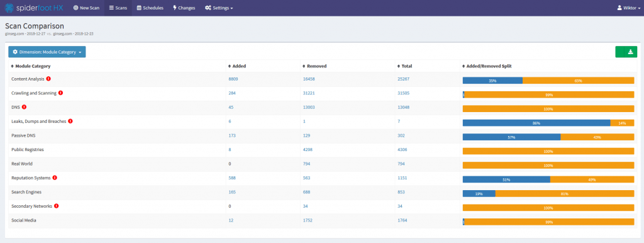Open the New Scan page
Viewport: 644px width, 243px height.
coord(86,8)
